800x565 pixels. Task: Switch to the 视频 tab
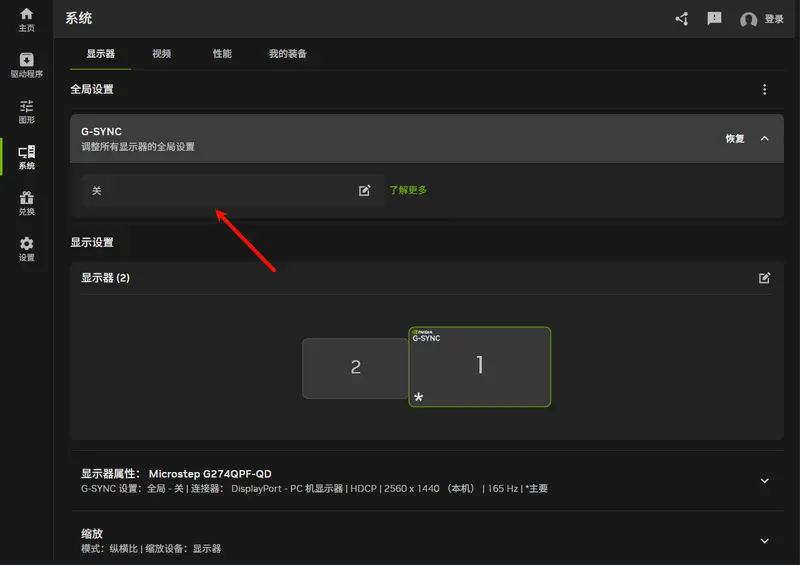tap(162, 54)
